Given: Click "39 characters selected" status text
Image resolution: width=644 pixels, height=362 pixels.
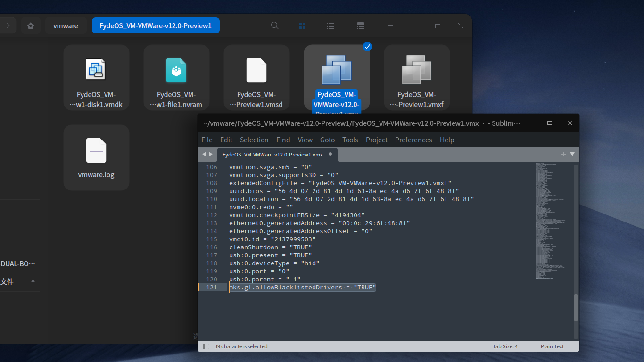Looking at the screenshot, I should click(241, 346).
